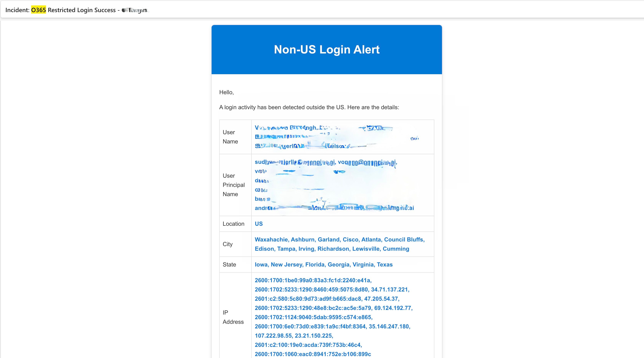Click the Hello greeting text
Viewport: 644px width, 358px height.
(226, 92)
